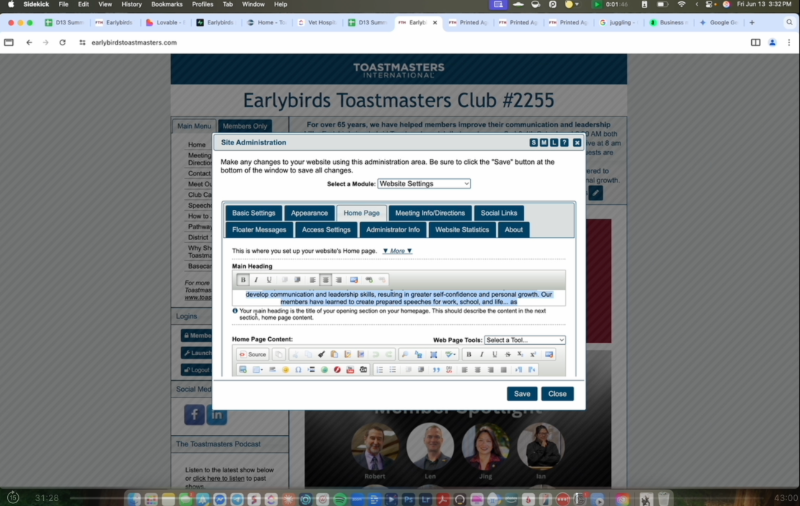Toggle Italic in the Main Heading toolbar
Image resolution: width=800 pixels, height=506 pixels.
(256, 280)
